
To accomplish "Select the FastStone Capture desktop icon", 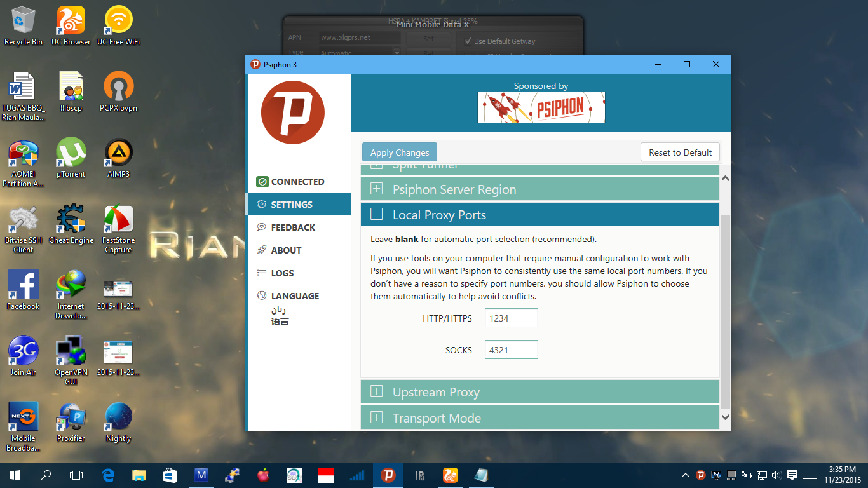I will point(119,229).
